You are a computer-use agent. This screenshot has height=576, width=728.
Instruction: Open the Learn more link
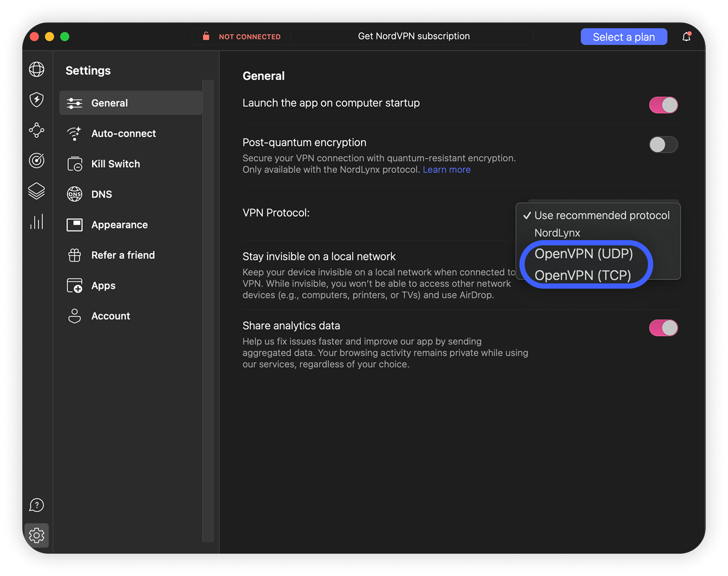point(446,170)
